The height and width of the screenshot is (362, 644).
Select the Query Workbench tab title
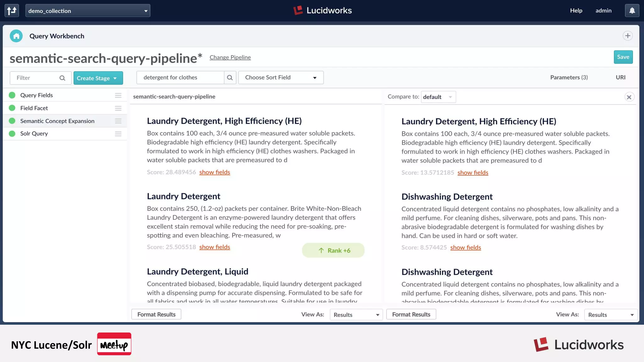[57, 36]
